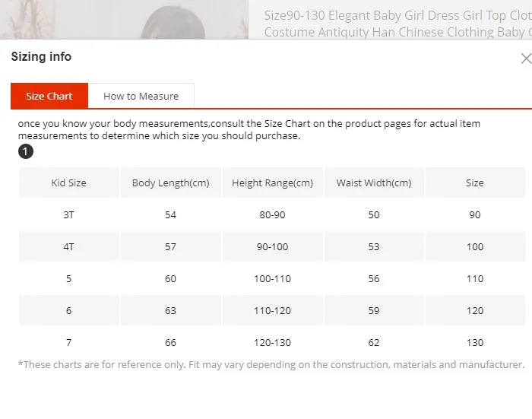Click size value 90 in the table

[x=475, y=214]
